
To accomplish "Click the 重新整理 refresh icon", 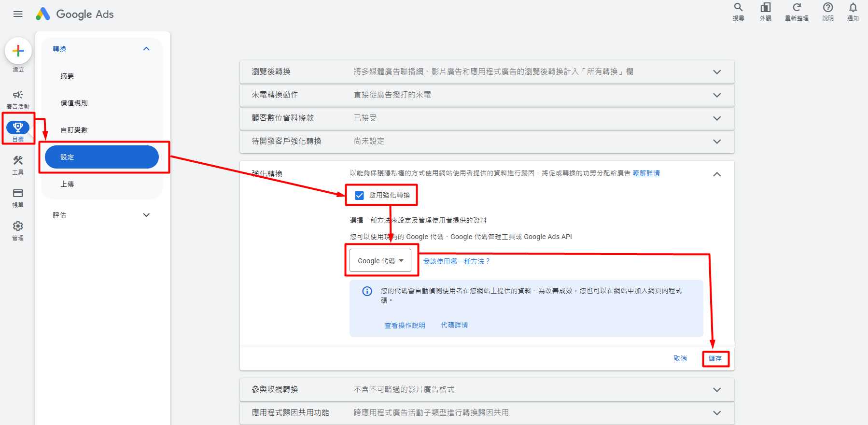I will point(797,8).
